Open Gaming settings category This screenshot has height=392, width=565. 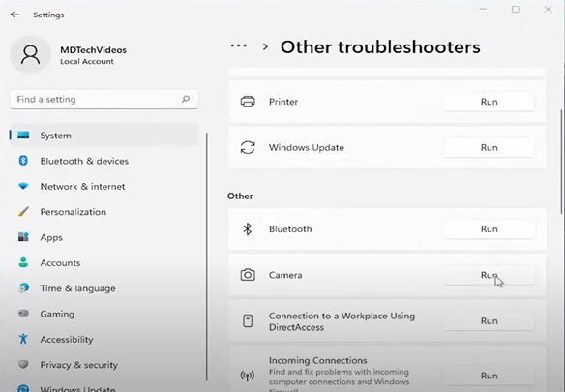pyautogui.click(x=104, y=314)
